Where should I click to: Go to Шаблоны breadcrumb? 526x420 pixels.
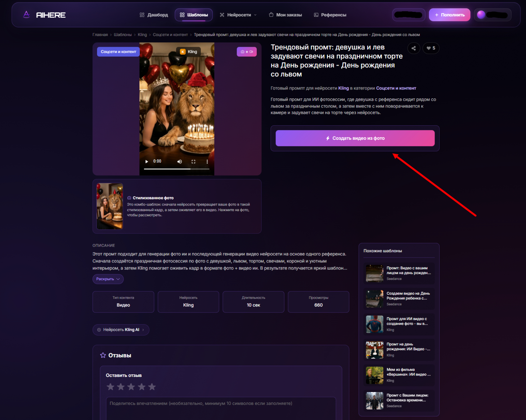[x=123, y=35]
